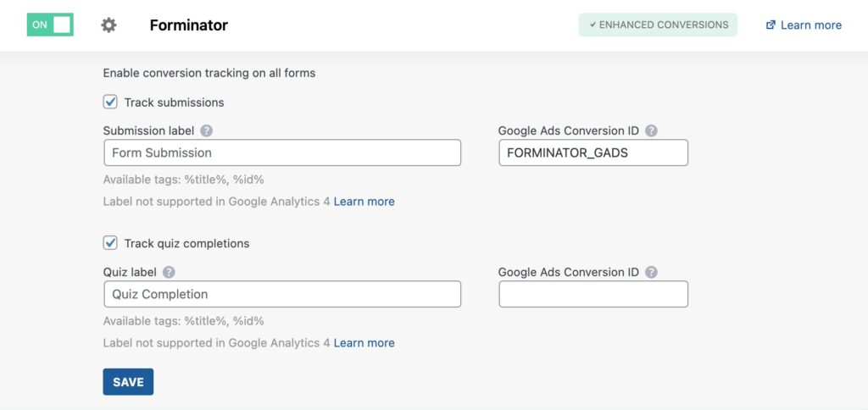Focus the Quiz Completion label field

click(x=282, y=294)
